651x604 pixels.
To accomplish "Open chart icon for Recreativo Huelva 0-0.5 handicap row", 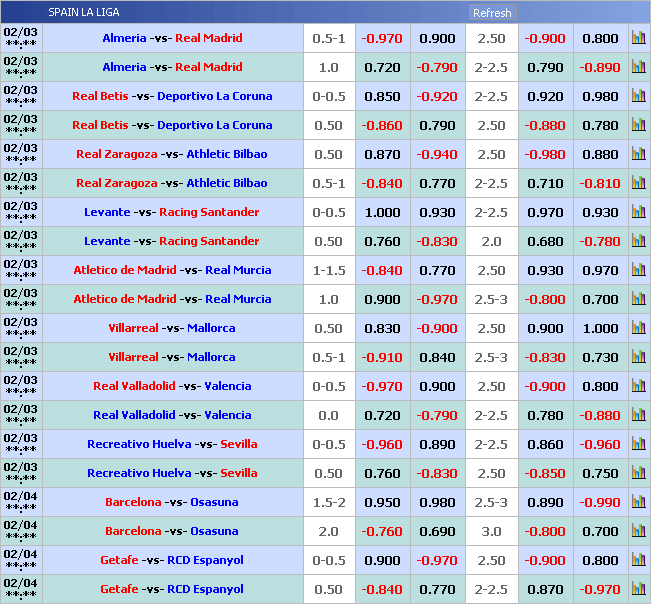I will (x=638, y=444).
